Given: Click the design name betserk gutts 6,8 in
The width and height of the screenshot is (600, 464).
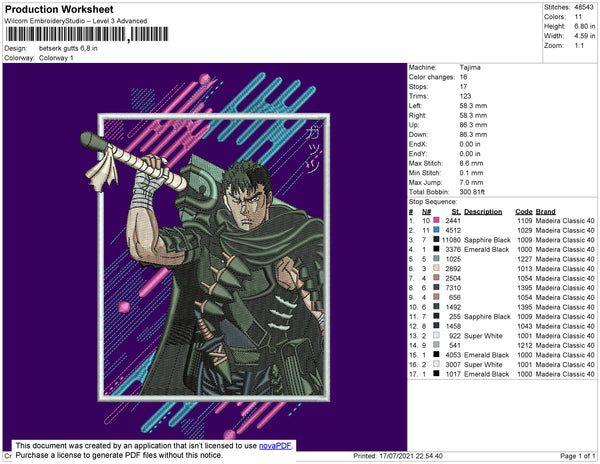Looking at the screenshot, I should point(68,49).
